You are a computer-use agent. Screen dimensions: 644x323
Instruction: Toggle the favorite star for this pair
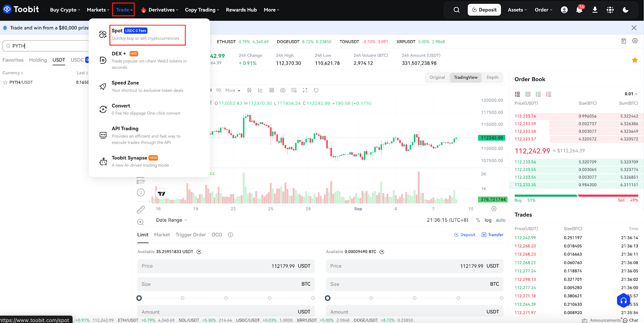pos(635,60)
